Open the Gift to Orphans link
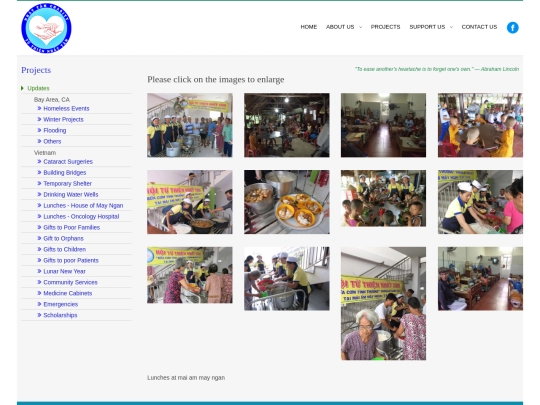This screenshot has height=405, width=540. click(x=63, y=239)
